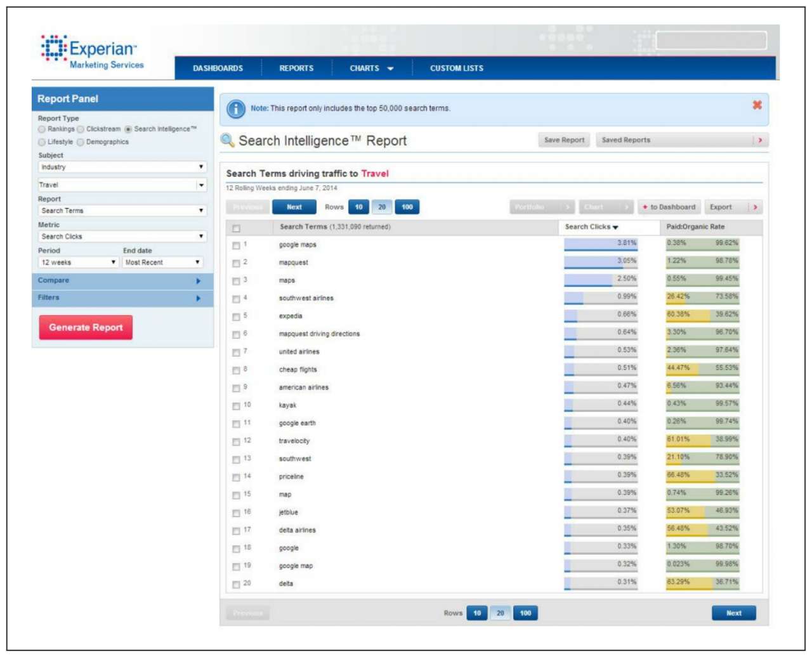Select the Lifestyle report type

pos(42,142)
